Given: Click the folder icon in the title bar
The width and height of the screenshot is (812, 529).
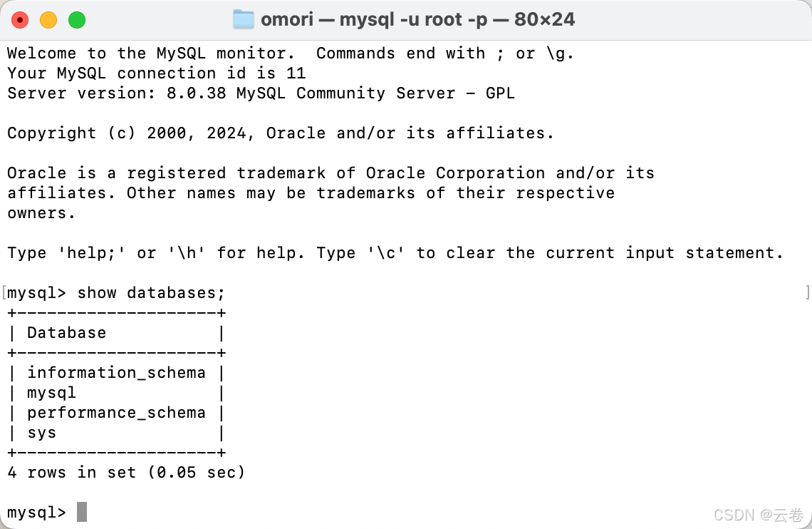Looking at the screenshot, I should pyautogui.click(x=244, y=20).
